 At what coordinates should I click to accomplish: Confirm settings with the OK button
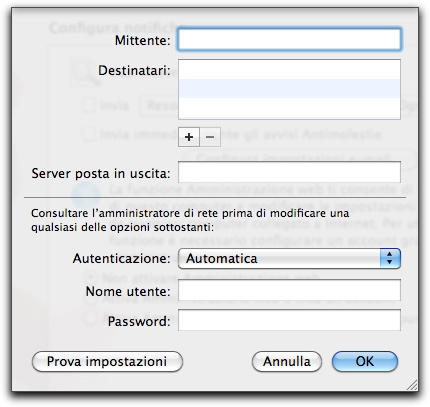point(365,362)
